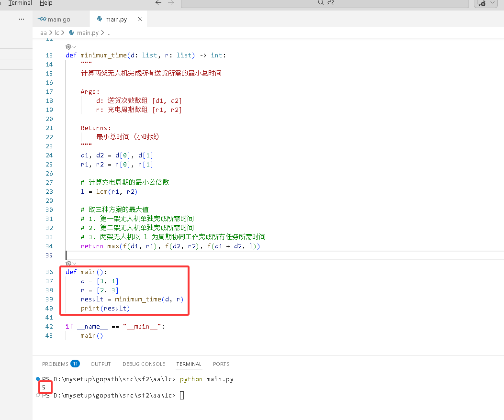Click the Go file icon on main.go tab
The width and height of the screenshot is (504, 420).
pos(42,19)
